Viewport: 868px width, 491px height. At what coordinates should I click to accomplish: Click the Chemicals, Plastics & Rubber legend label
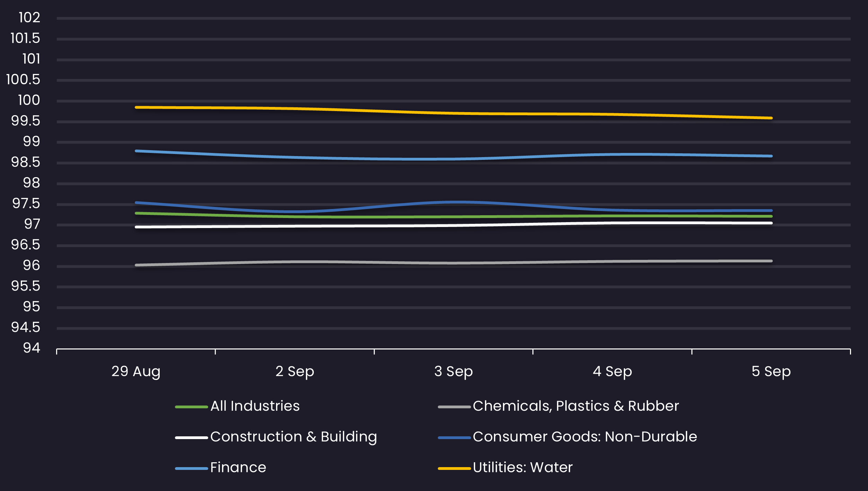click(x=576, y=406)
